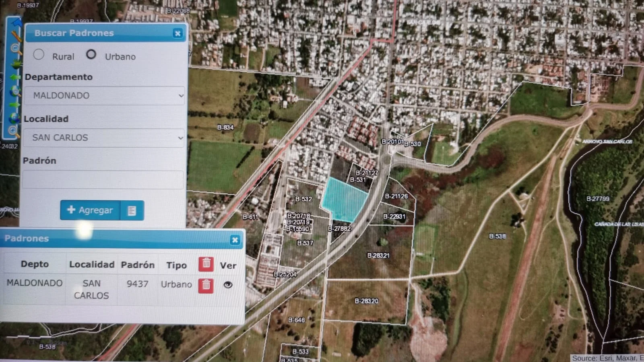Select the ruler measure tool

tap(16, 36)
